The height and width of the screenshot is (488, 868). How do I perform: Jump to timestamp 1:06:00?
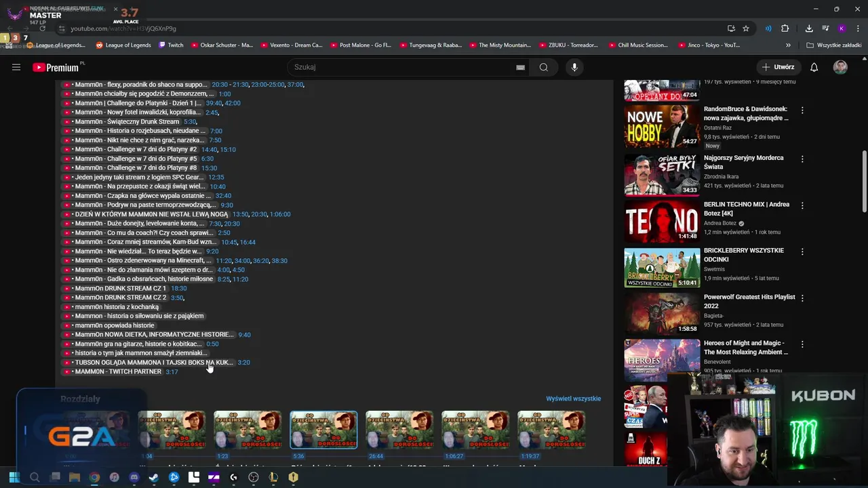pyautogui.click(x=280, y=214)
